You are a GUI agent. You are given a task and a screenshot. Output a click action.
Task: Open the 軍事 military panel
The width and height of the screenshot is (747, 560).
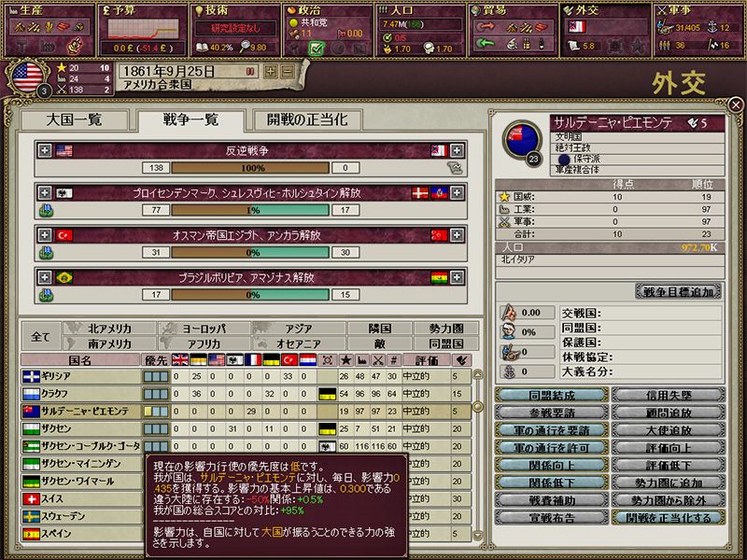click(699, 30)
